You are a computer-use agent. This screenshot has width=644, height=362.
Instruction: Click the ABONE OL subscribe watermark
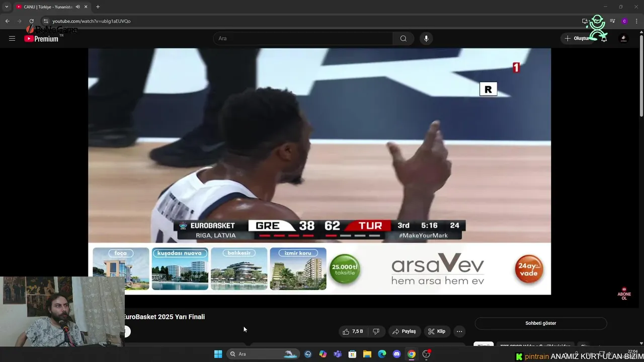pos(624,295)
